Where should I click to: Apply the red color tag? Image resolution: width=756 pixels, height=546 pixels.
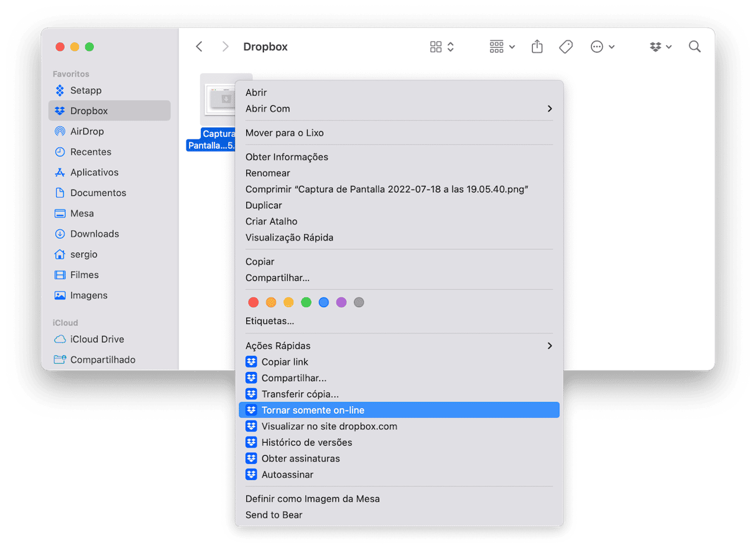point(253,302)
